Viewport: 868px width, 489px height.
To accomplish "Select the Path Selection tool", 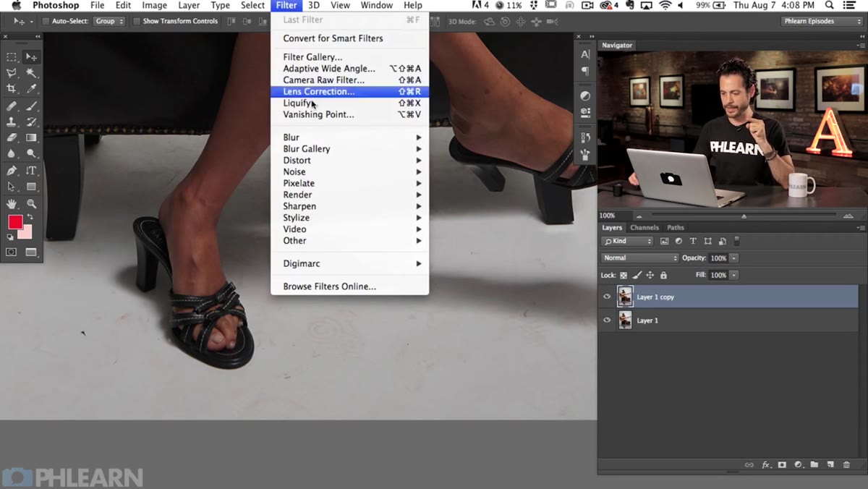I will pos(12,187).
